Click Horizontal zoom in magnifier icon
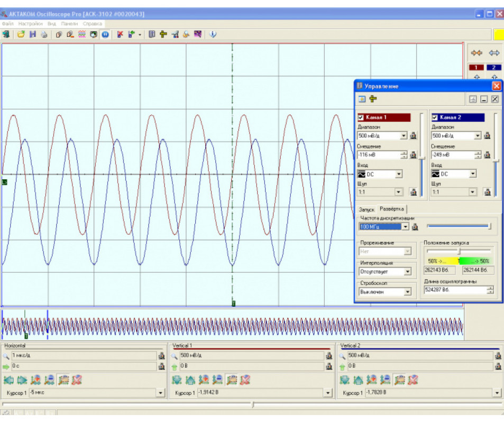The width and height of the screenshot is (504, 423). [x=35, y=380]
